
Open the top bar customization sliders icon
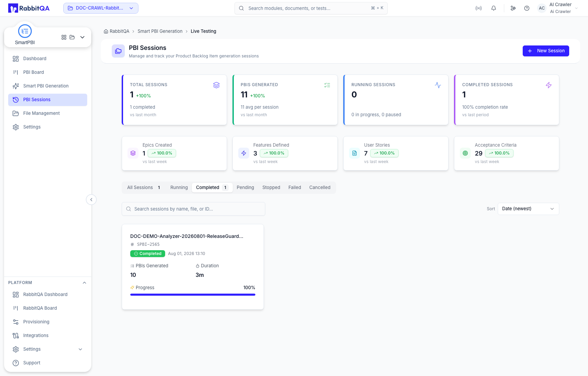513,8
